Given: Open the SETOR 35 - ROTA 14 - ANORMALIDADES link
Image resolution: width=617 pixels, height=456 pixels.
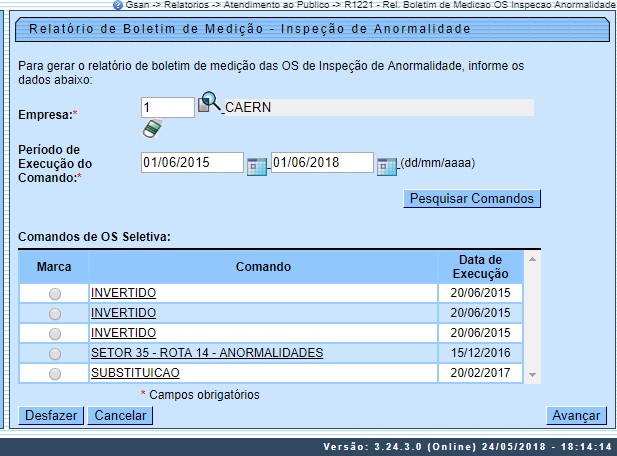Looking at the screenshot, I should (206, 353).
